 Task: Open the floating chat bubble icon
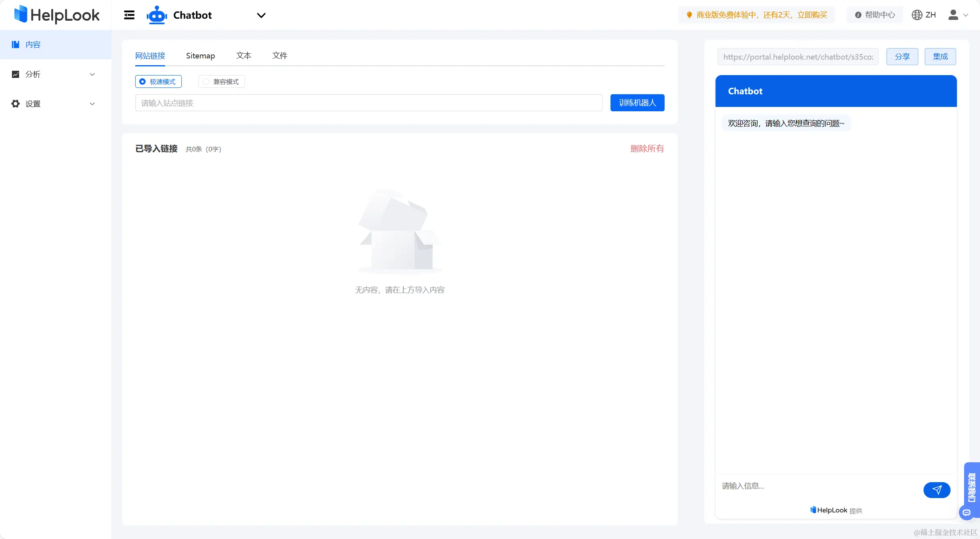pos(967,513)
